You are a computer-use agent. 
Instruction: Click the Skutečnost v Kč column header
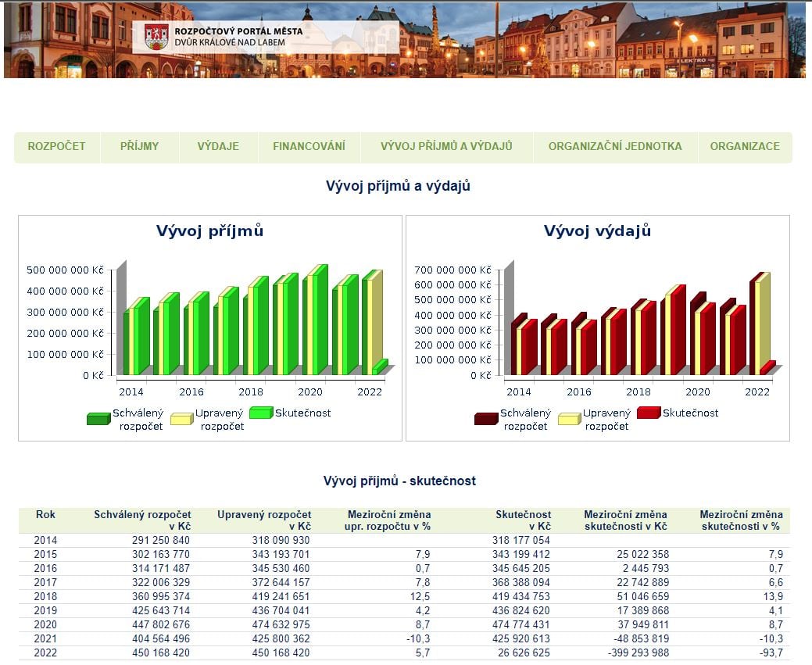coord(523,520)
